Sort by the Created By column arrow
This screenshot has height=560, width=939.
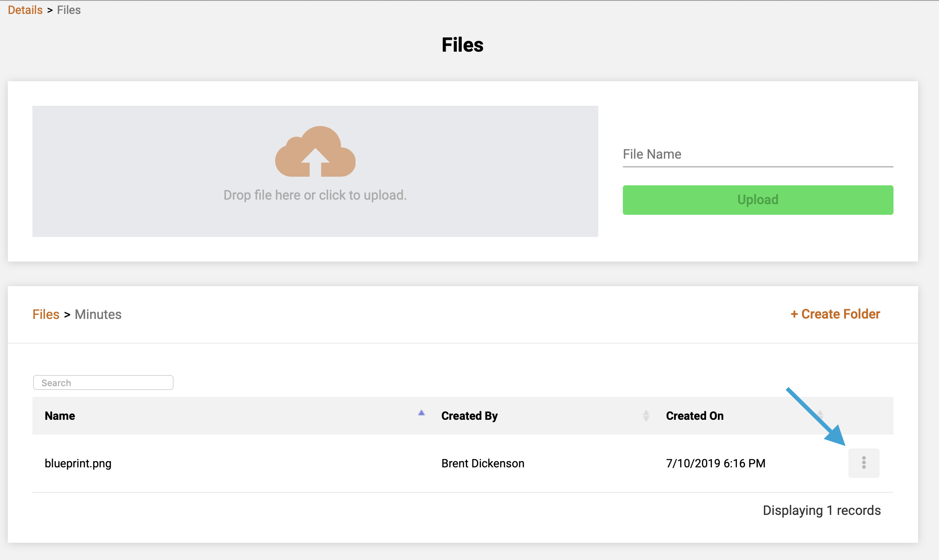[646, 415]
